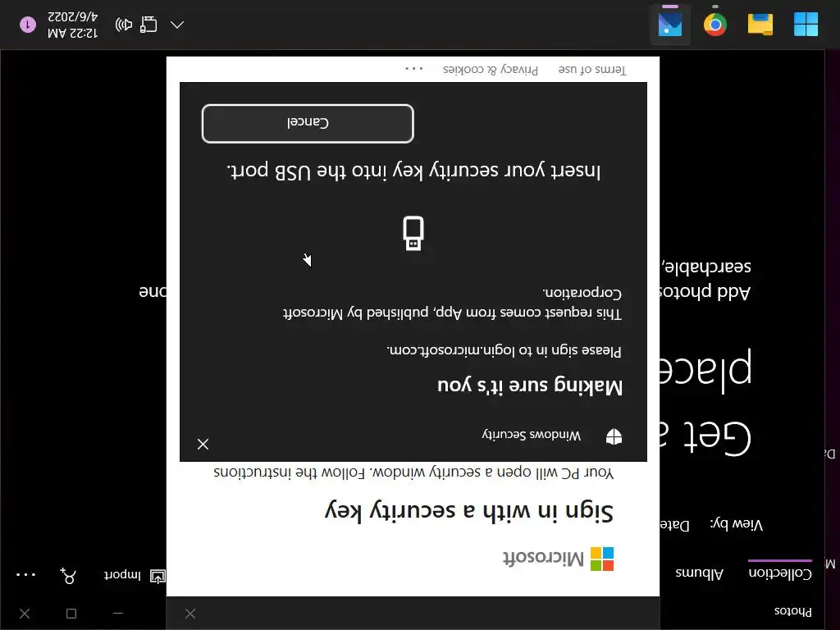Click the Windows Security shield icon
840x630 pixels.
pyautogui.click(x=614, y=436)
